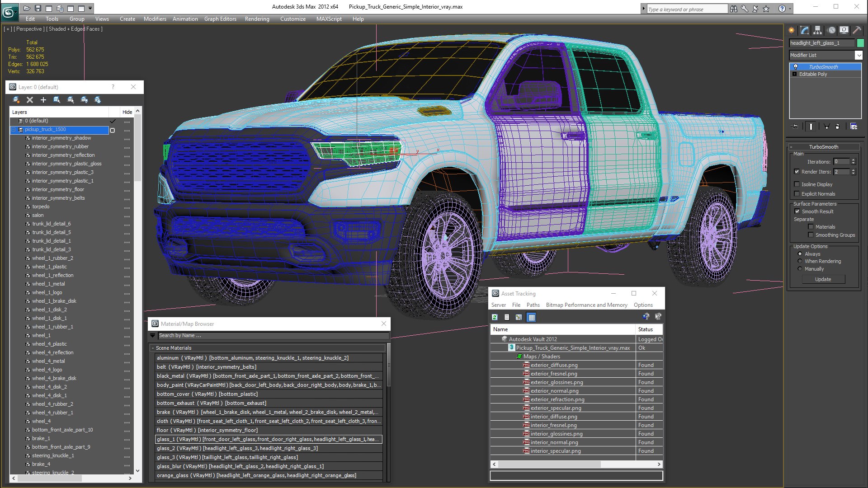
Task: Click the Subscription Center key icon
Action: pos(745,9)
